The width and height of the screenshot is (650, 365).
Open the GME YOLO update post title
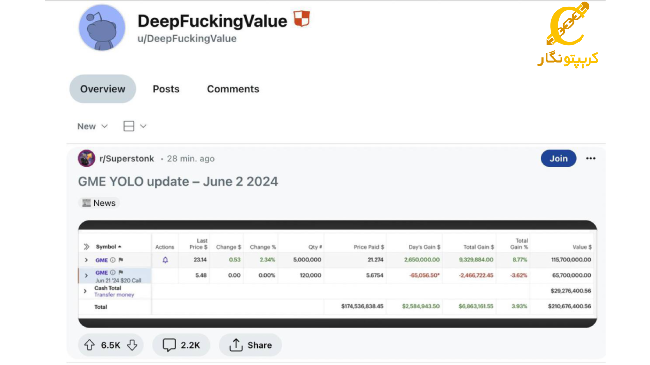pyautogui.click(x=178, y=182)
